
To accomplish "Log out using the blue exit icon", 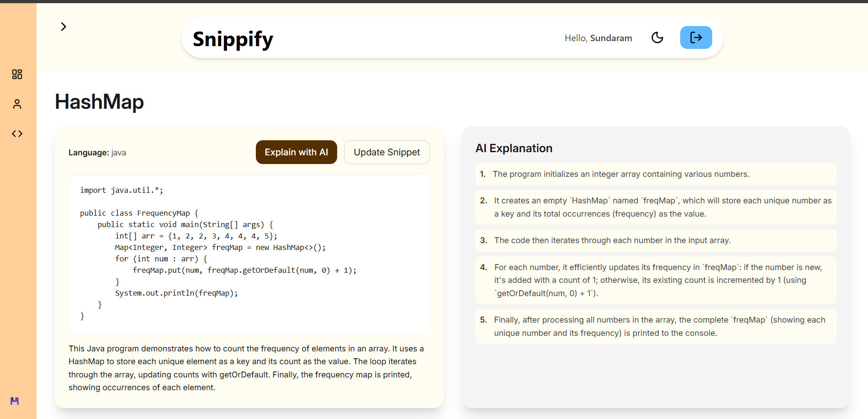I will 696,37.
